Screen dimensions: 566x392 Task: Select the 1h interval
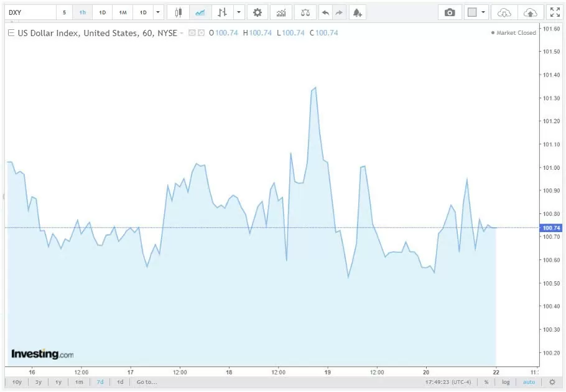point(83,12)
